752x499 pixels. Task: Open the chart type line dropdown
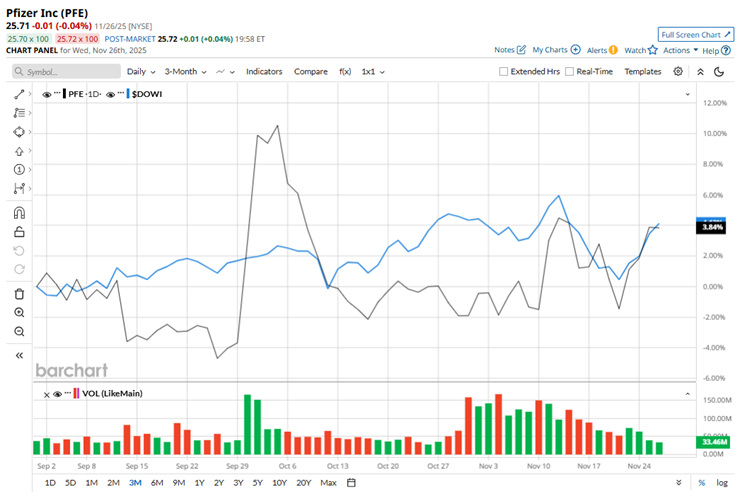point(225,71)
